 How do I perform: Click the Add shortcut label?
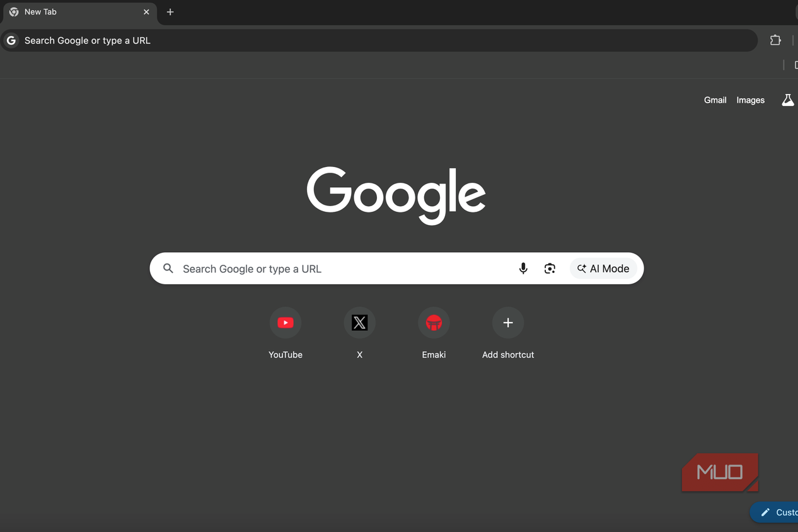tap(508, 355)
